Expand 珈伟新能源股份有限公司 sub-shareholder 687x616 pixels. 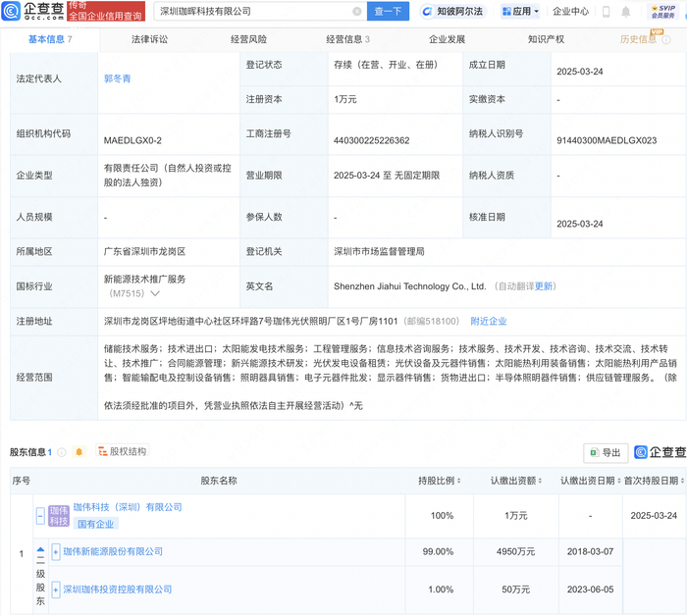point(56,551)
